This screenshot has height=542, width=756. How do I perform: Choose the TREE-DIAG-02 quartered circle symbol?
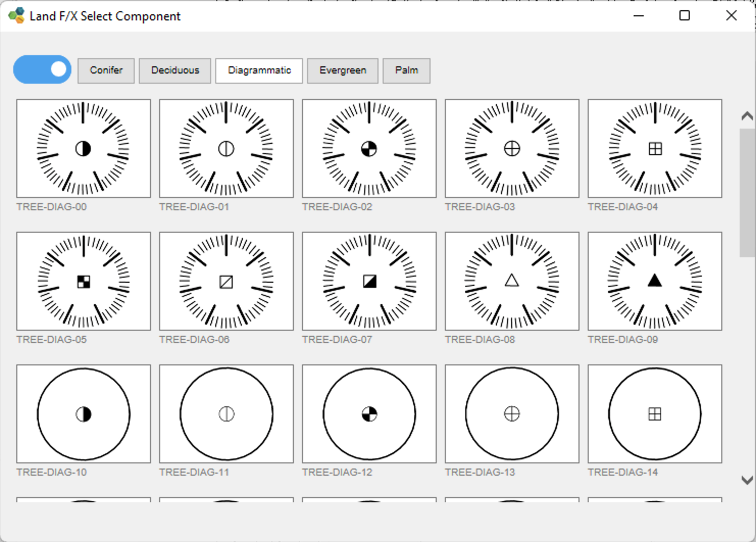tap(369, 149)
